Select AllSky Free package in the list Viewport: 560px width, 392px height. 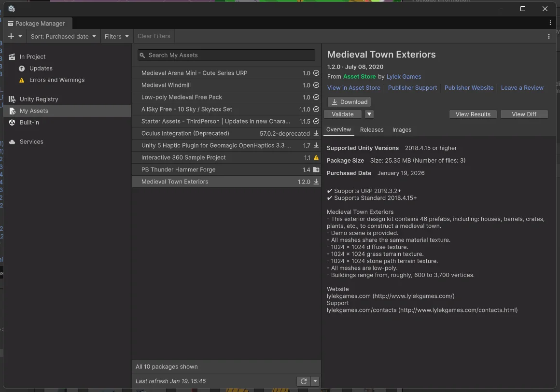tap(186, 109)
